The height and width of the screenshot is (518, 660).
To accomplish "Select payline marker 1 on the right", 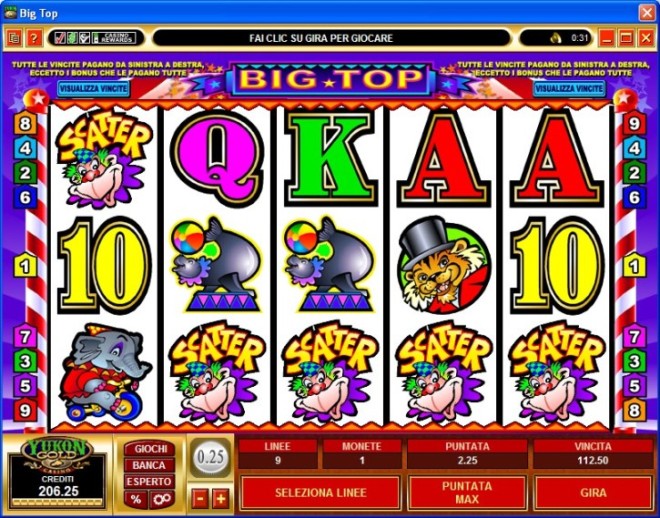I will (x=633, y=266).
